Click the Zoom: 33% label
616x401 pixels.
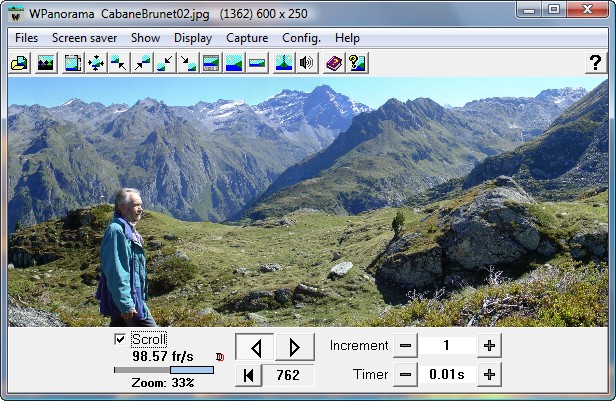click(163, 383)
